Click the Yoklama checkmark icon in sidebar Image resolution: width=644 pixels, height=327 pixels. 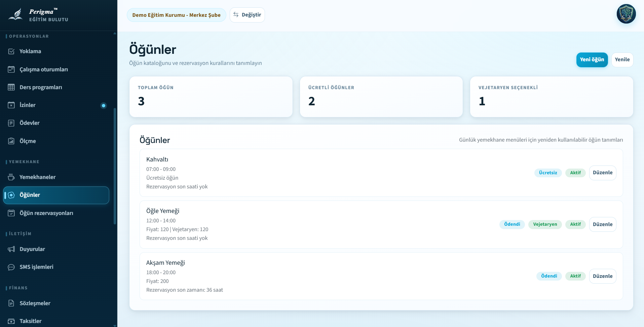(11, 51)
